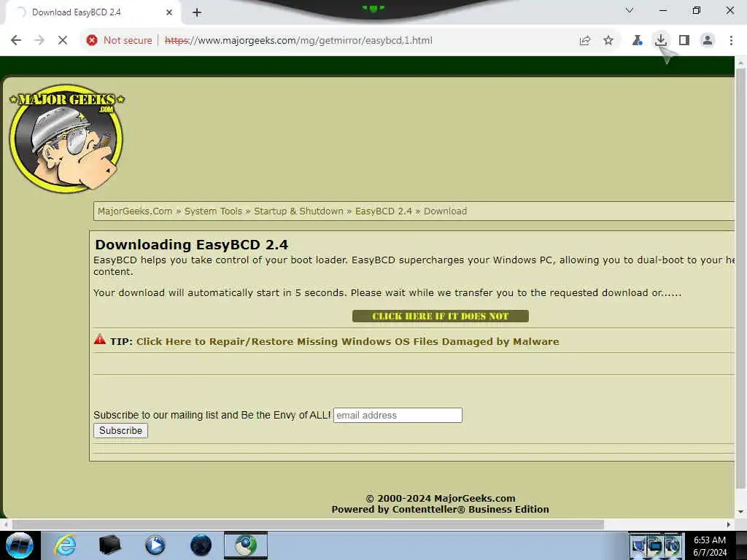Open the Chrome three-dot menu

tap(731, 41)
